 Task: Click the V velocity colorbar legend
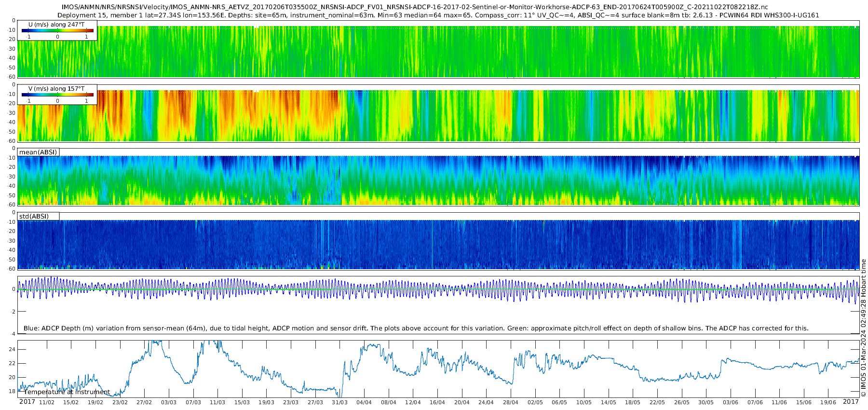click(x=57, y=95)
